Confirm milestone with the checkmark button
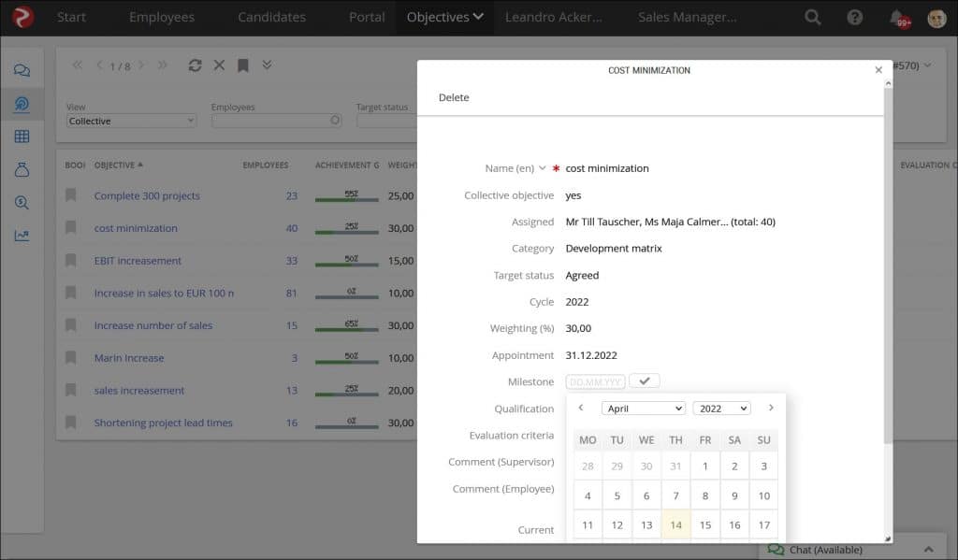The image size is (958, 560). (x=645, y=381)
